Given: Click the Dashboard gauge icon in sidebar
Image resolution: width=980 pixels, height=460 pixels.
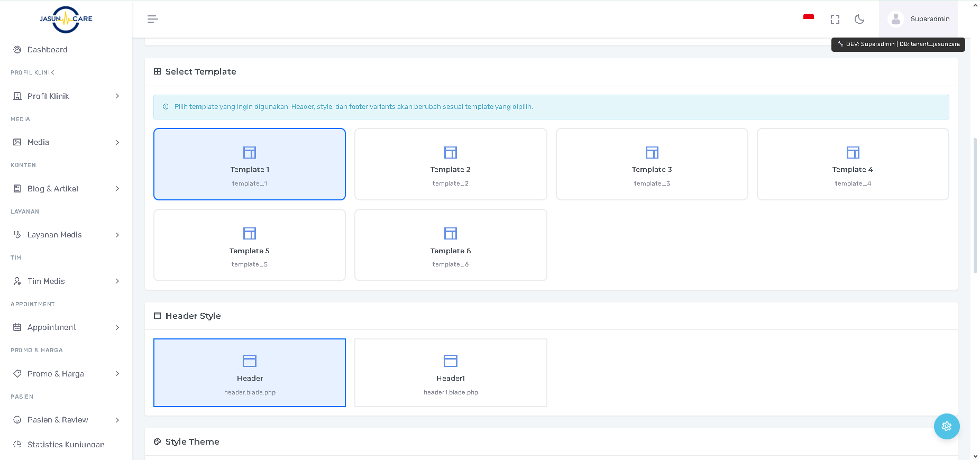Looking at the screenshot, I should pyautogui.click(x=17, y=50).
